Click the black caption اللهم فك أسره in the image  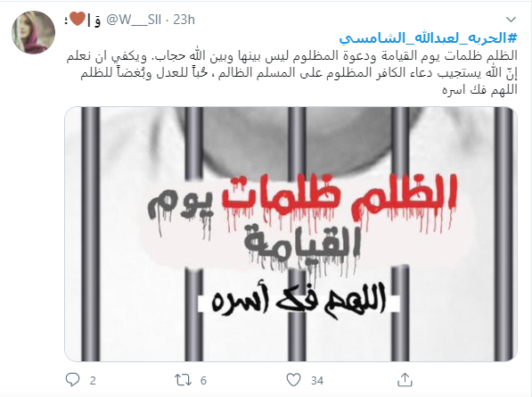298,301
